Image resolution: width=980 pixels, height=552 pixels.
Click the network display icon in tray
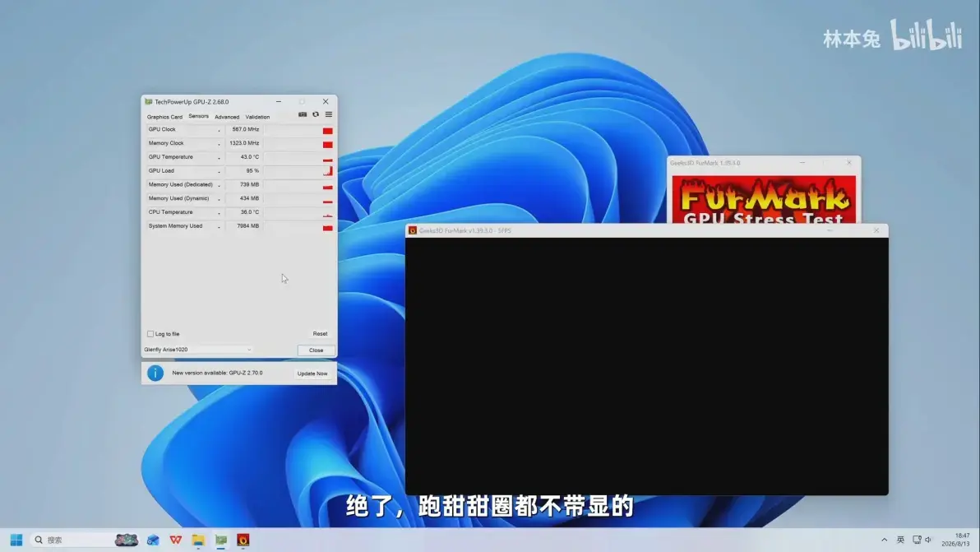coord(917,540)
